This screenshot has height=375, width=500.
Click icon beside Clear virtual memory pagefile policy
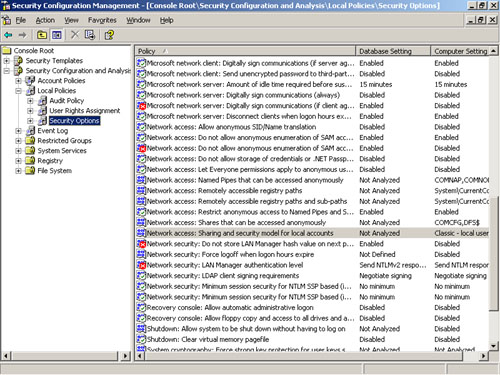click(142, 340)
